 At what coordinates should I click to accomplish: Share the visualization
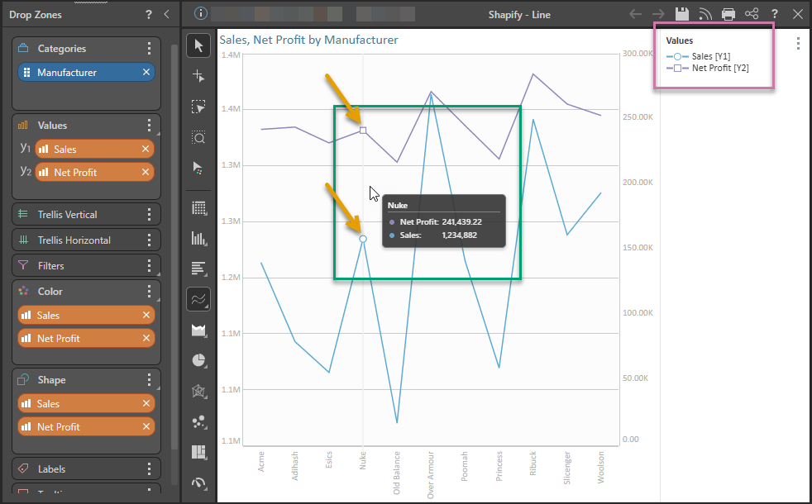tap(752, 14)
